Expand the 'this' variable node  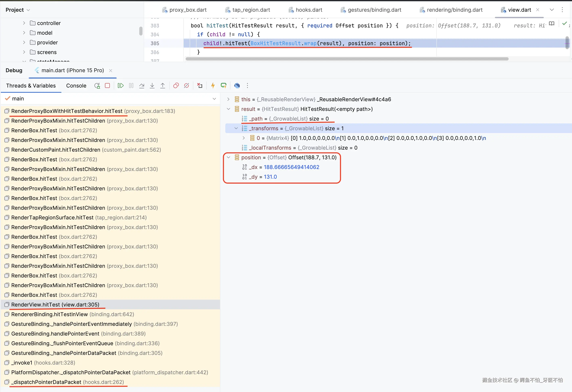pos(228,99)
